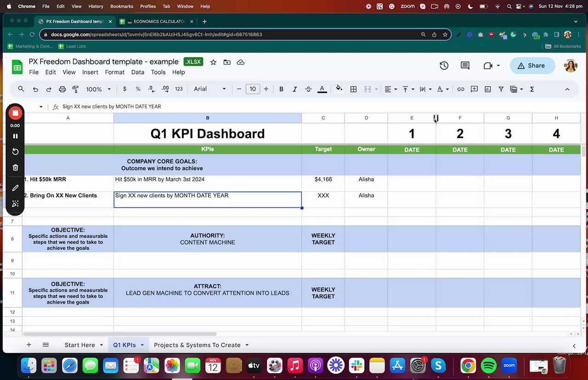Add a new sheet with plus button
The image size is (588, 380).
point(29,345)
